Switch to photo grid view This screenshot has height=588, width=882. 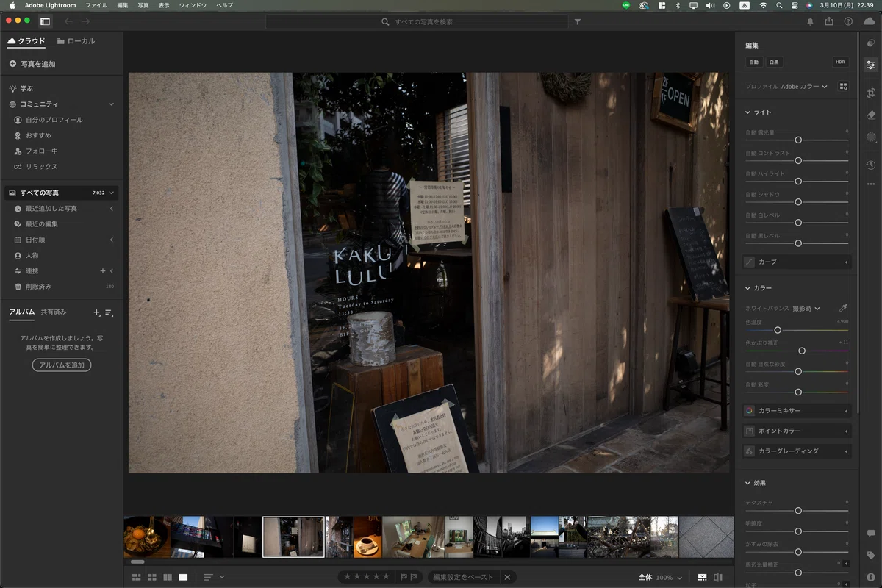tap(137, 577)
